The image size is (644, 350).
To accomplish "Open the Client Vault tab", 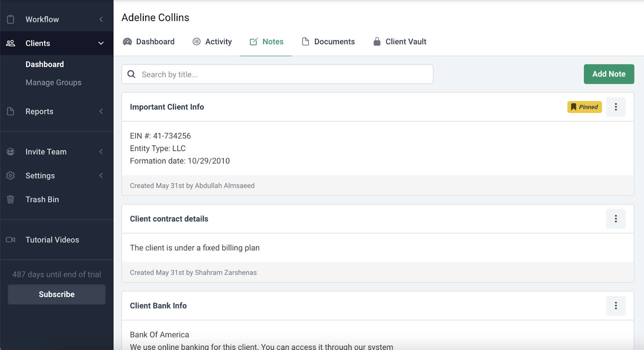I will click(400, 41).
